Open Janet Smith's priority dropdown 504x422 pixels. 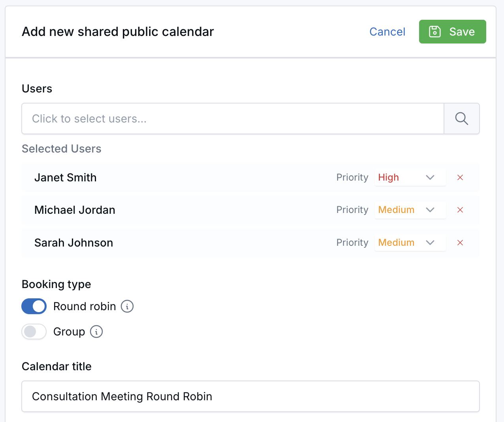point(430,177)
